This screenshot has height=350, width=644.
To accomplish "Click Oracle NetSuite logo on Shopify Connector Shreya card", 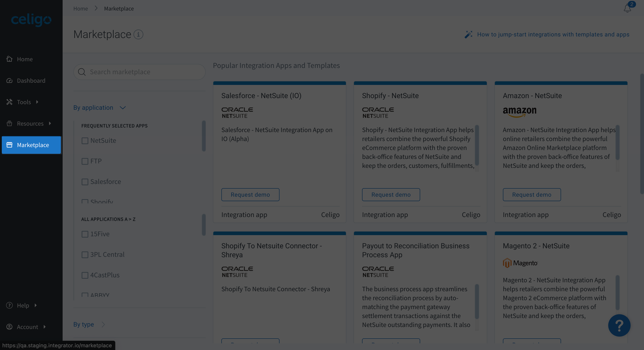I will click(x=237, y=272).
